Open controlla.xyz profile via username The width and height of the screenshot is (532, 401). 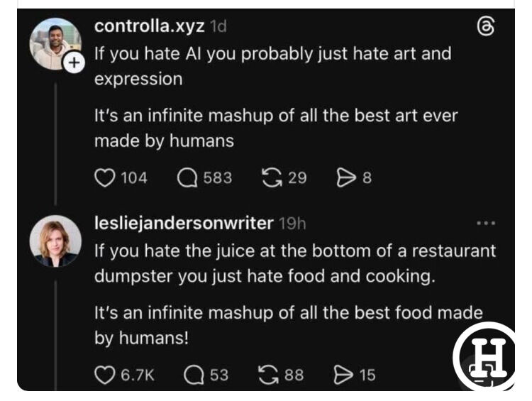coord(150,26)
